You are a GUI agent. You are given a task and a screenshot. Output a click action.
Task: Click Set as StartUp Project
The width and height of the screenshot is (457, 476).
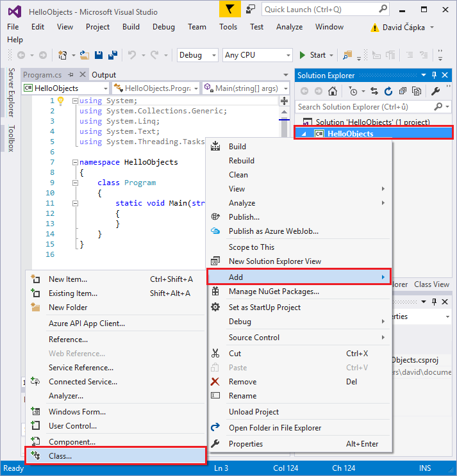(x=299, y=308)
